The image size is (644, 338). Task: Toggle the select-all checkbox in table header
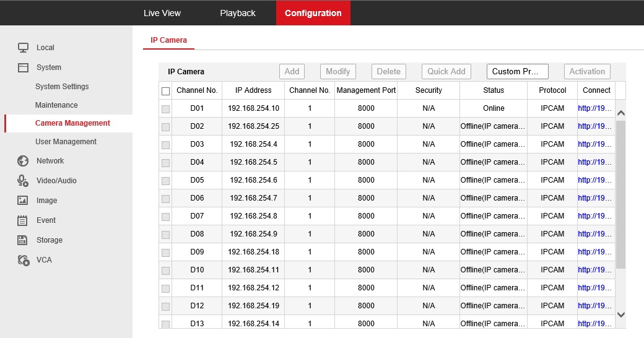tap(165, 91)
